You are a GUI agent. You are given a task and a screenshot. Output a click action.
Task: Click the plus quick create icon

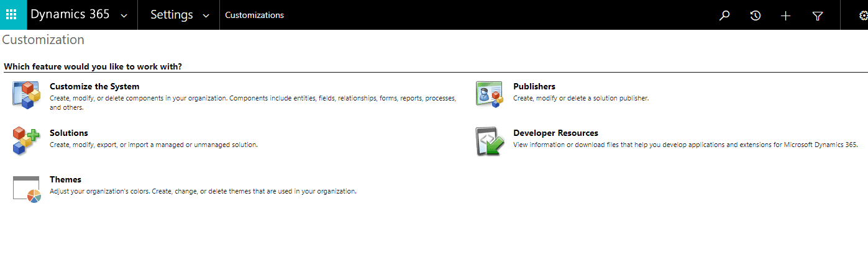(785, 16)
